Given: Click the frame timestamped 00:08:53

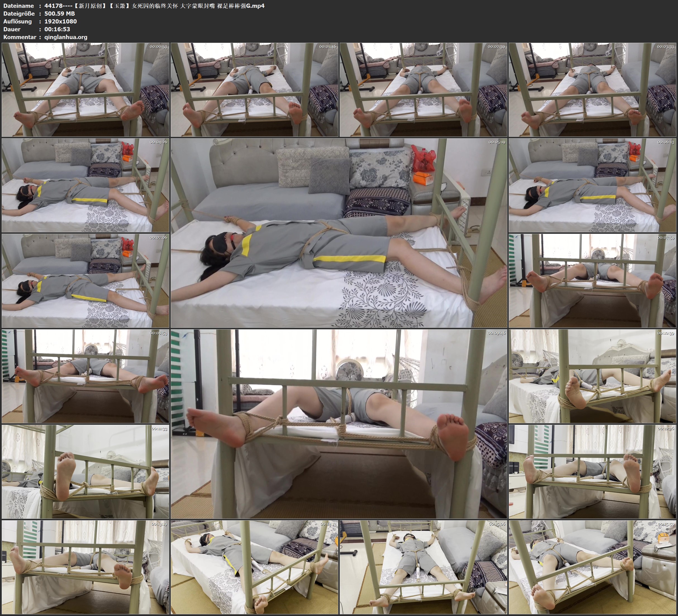Looking at the screenshot, I should [x=85, y=376].
